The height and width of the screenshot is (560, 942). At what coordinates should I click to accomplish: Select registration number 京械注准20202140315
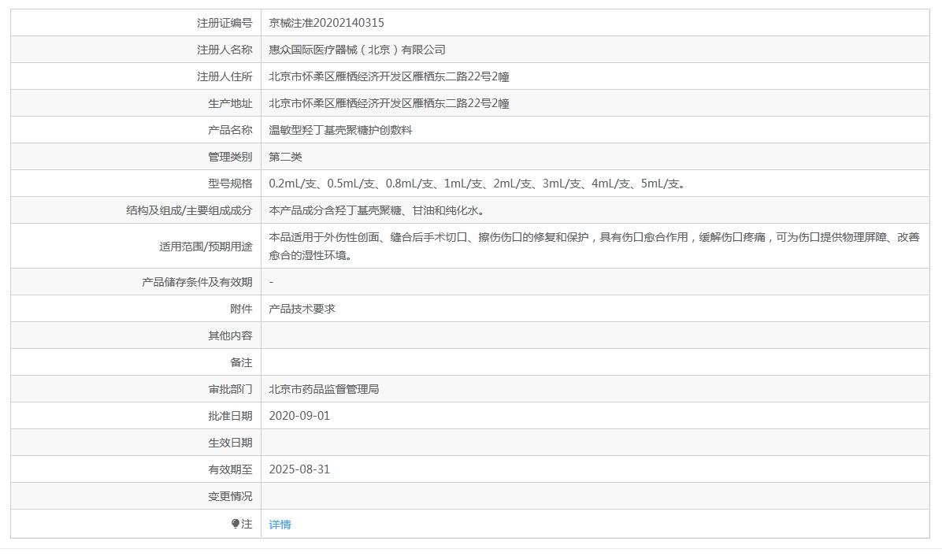pyautogui.click(x=326, y=23)
